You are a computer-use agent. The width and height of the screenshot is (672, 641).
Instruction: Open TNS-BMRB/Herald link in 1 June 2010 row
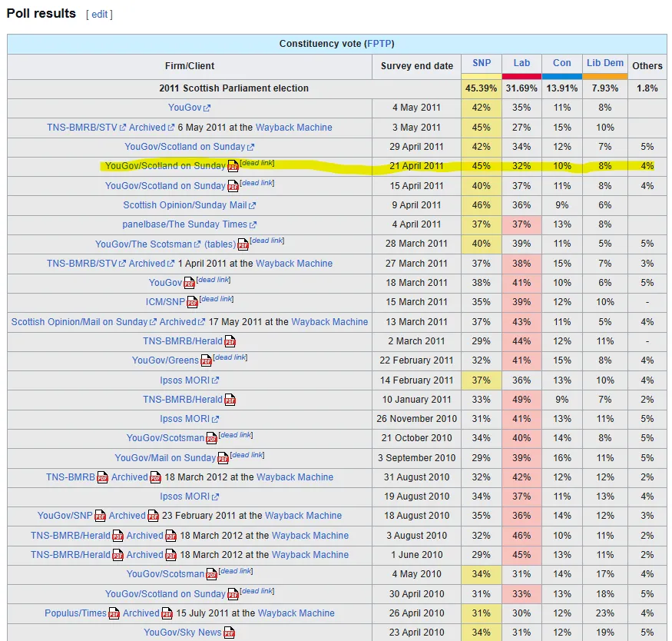click(x=71, y=554)
